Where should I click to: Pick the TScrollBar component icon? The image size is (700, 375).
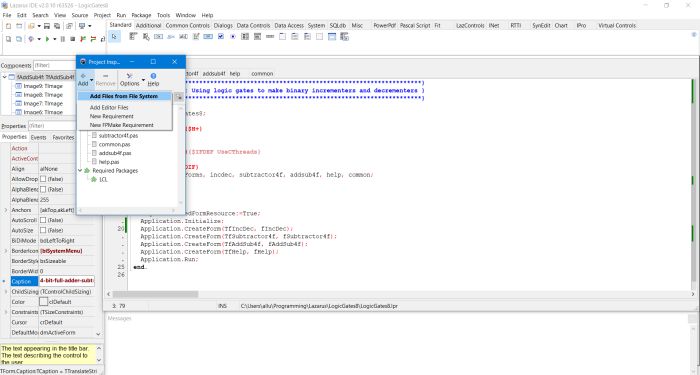pos(270,37)
